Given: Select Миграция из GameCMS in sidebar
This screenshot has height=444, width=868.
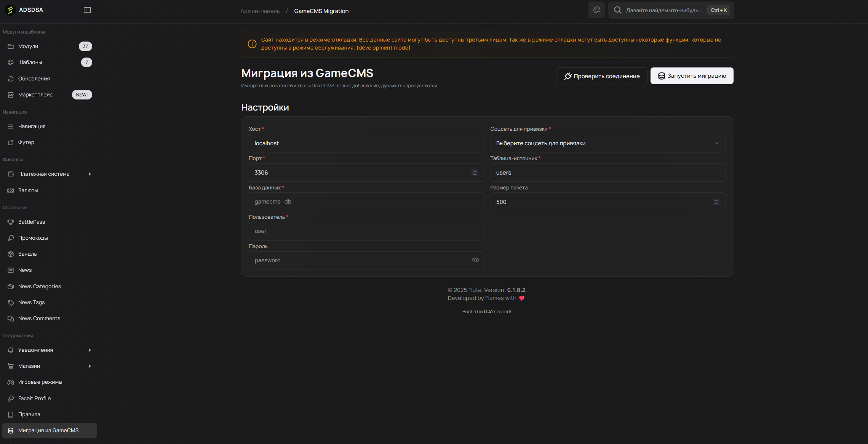Looking at the screenshot, I should [48, 430].
